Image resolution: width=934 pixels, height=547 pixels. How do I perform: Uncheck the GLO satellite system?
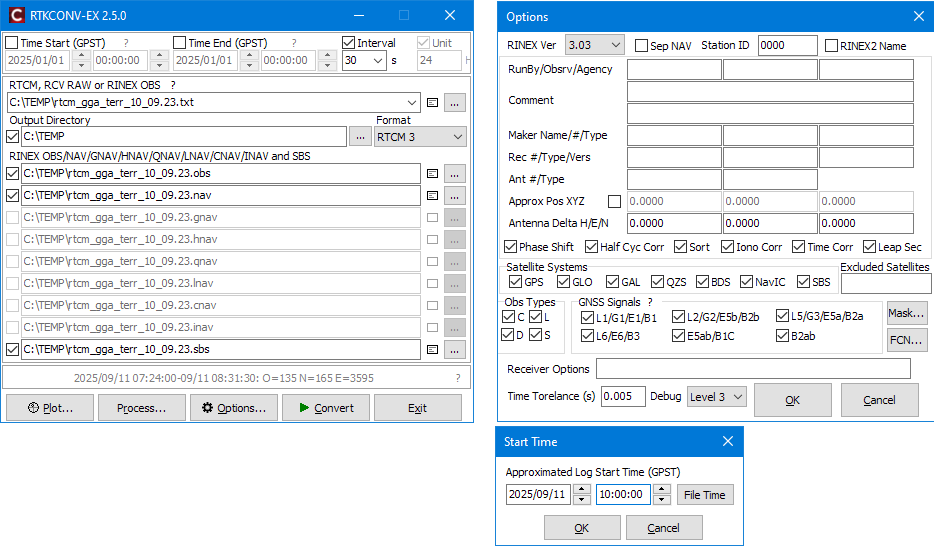point(563,282)
